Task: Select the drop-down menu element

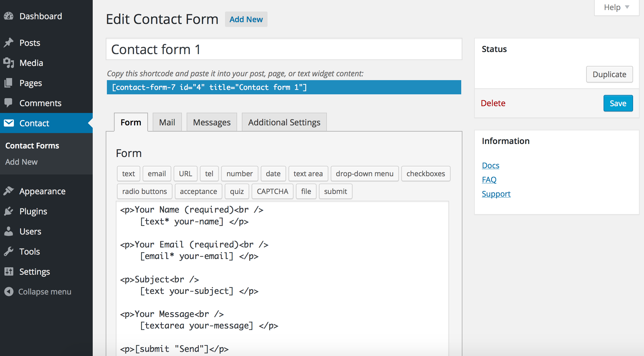Action: point(364,173)
